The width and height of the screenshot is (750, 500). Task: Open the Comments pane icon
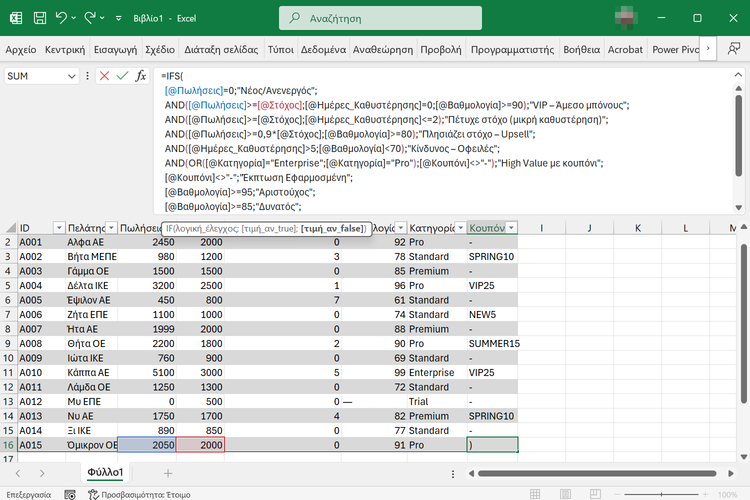(731, 48)
